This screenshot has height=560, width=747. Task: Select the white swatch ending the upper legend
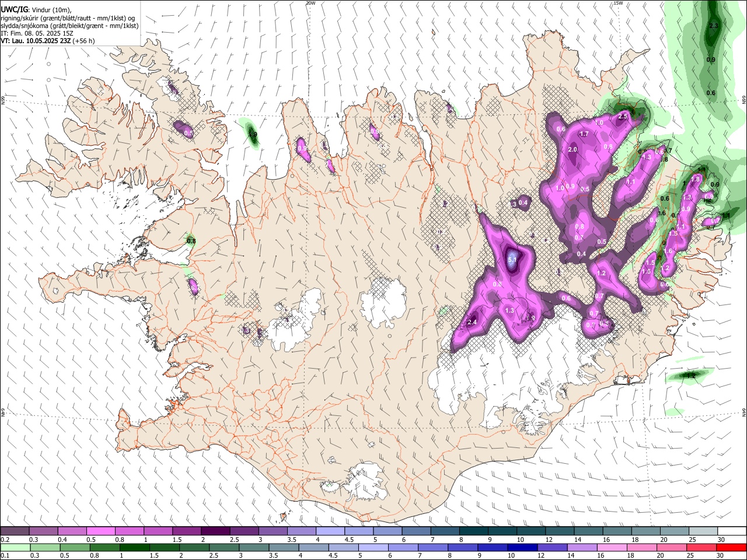tap(732, 531)
